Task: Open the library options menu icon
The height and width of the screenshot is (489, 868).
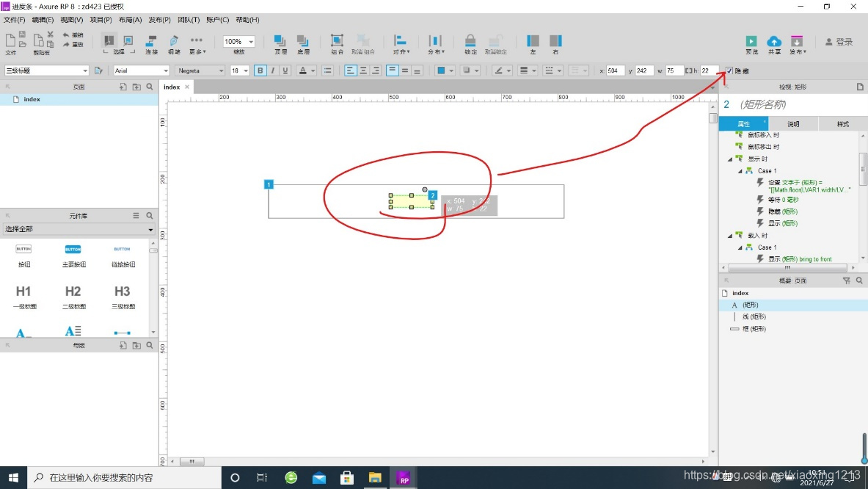Action: point(136,215)
